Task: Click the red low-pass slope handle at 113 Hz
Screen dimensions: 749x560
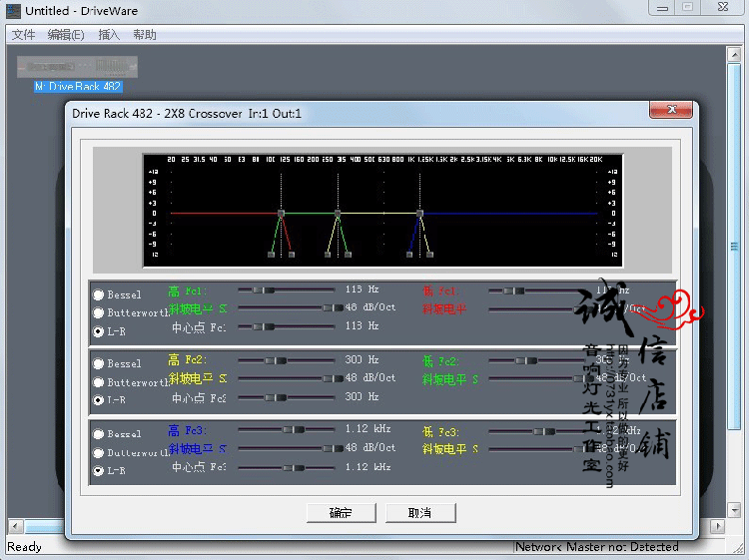Action: (292, 255)
